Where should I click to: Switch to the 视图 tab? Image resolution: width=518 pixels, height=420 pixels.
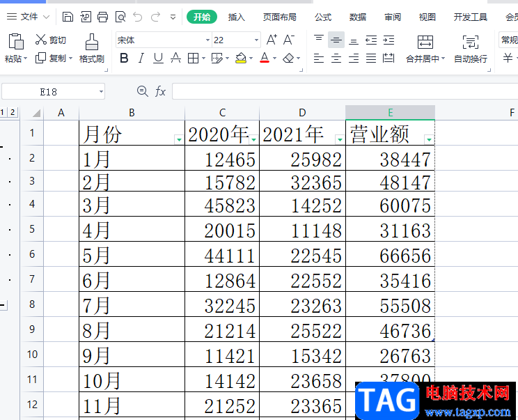click(427, 17)
